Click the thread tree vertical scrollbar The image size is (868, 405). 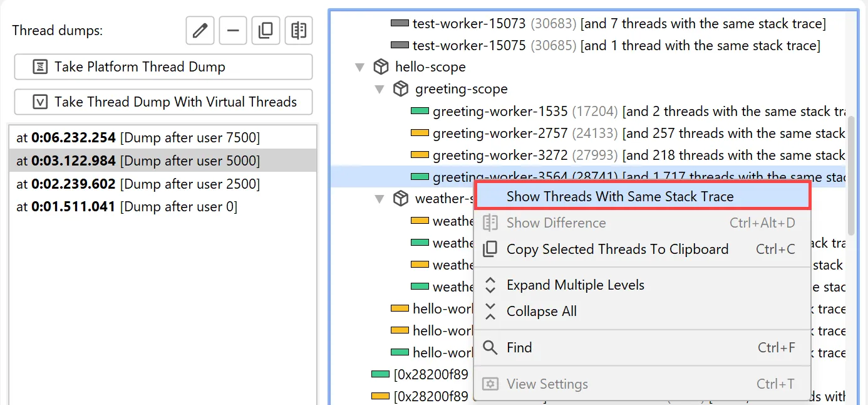pyautogui.click(x=851, y=176)
